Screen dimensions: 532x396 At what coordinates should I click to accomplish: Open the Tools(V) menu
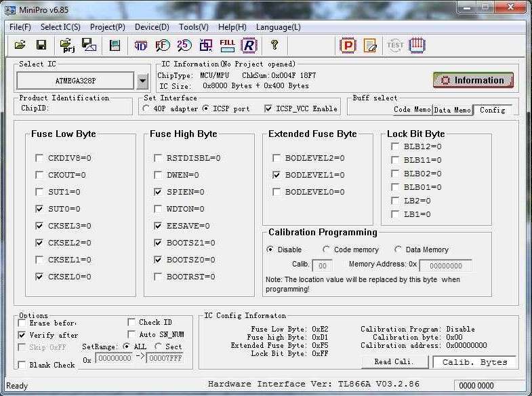click(x=194, y=27)
